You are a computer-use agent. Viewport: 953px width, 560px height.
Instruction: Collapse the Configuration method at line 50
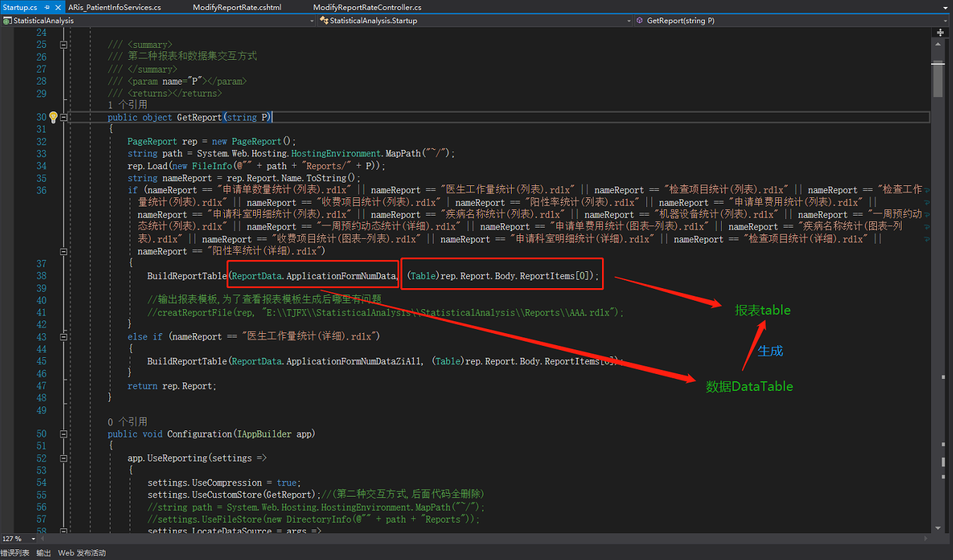tap(63, 434)
